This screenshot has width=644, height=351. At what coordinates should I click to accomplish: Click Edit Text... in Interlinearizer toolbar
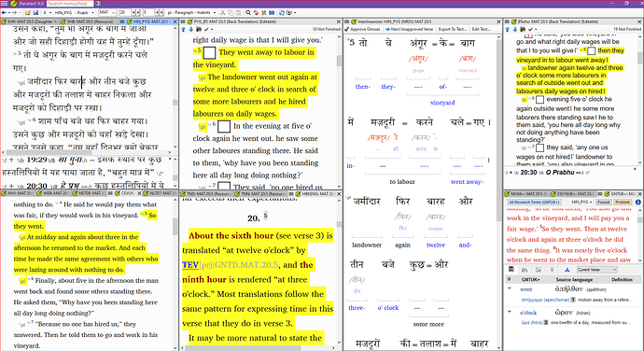pyautogui.click(x=481, y=29)
